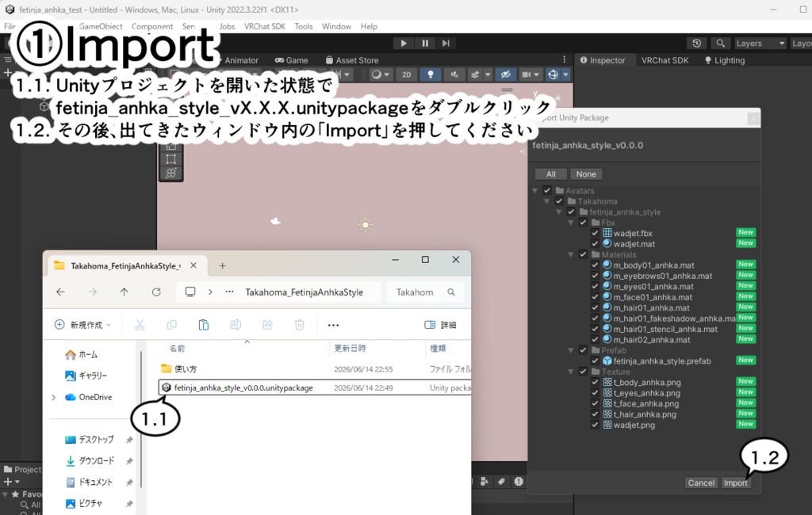This screenshot has width=812, height=515.
Task: Open the Jobs menu
Action: pos(227,26)
